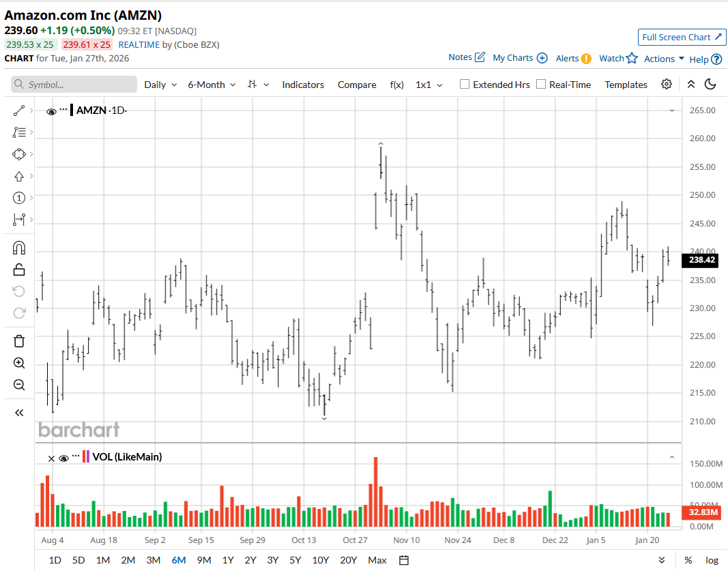Open the Indicators menu

tap(303, 85)
